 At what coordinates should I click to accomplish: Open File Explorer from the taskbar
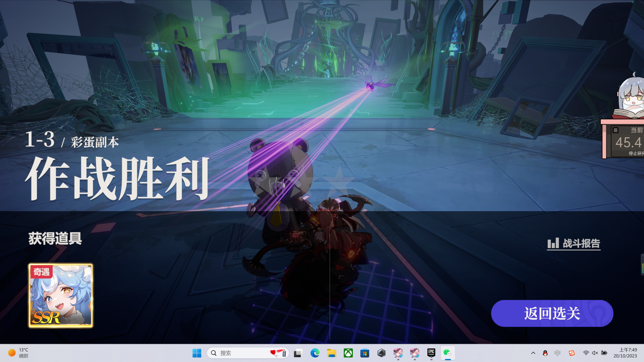(331, 353)
